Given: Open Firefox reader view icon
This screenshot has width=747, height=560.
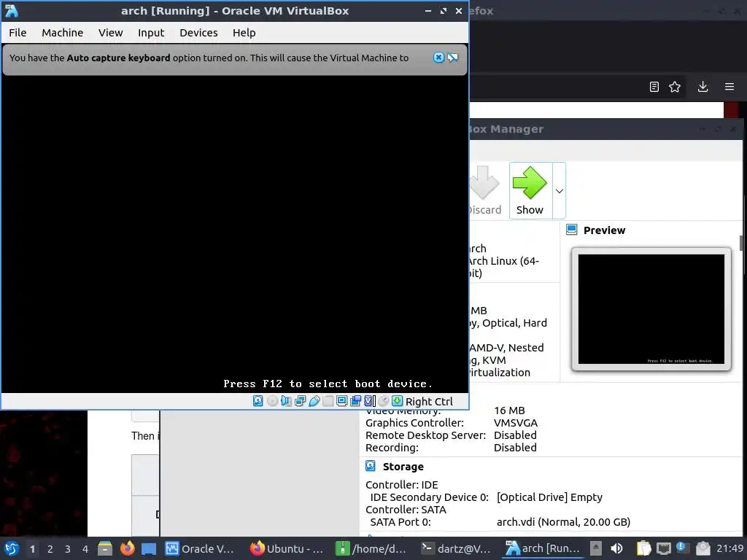Looking at the screenshot, I should 654,87.
